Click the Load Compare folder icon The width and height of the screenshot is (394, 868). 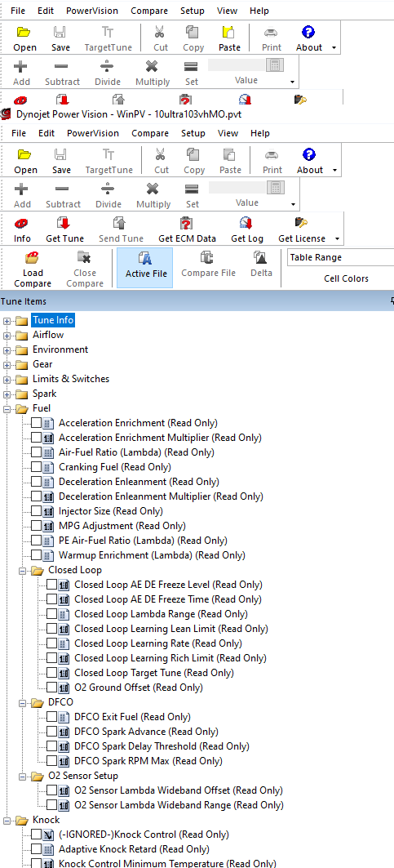pos(33,257)
